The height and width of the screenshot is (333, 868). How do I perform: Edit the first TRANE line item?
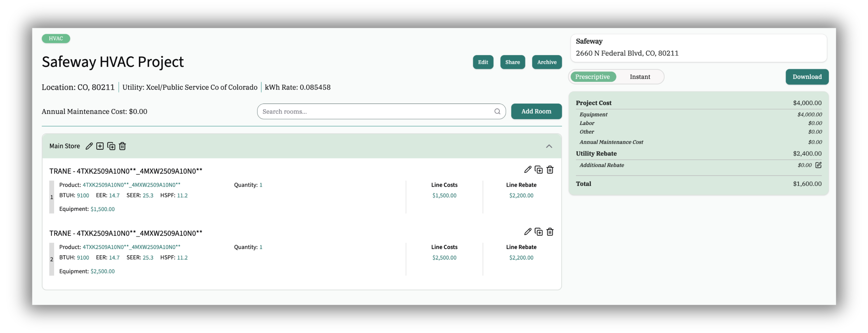pos(528,170)
